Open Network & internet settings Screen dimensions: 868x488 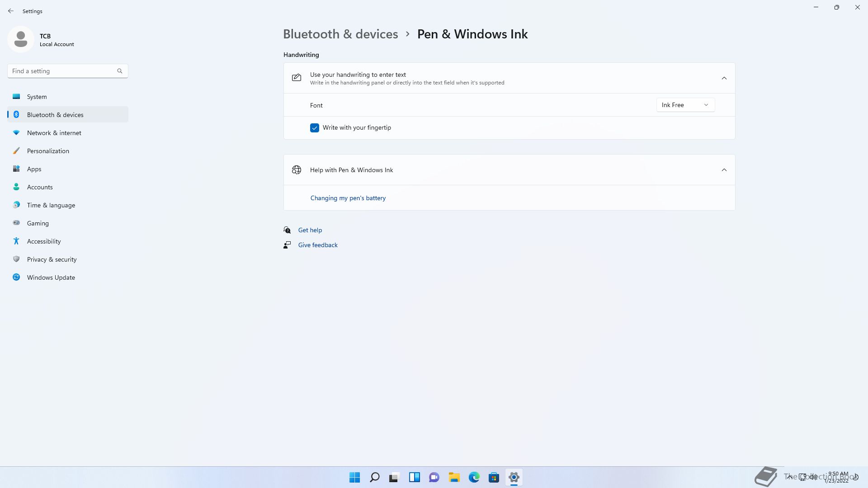pyautogui.click(x=68, y=133)
